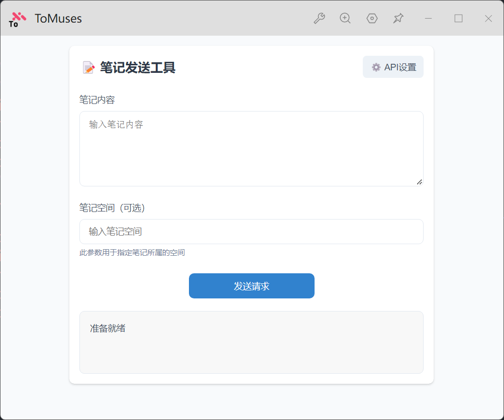The width and height of the screenshot is (504, 420).
Task: Click the 发送请求 button
Action: coord(251,286)
